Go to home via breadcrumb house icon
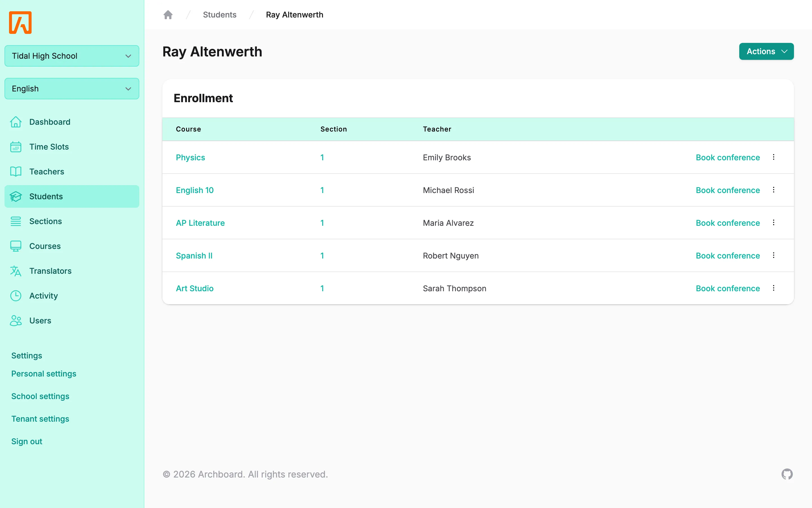This screenshot has height=508, width=812. coord(168,15)
